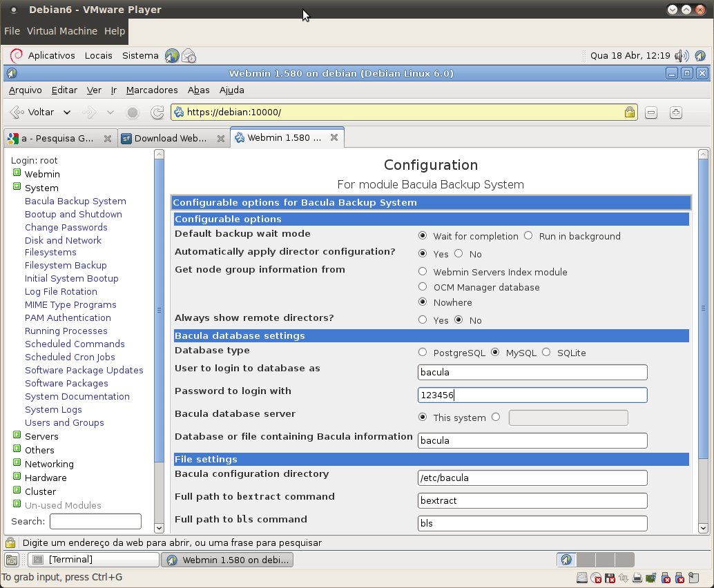Screen dimensions: 714x588
Task: Zoom out with the minus icon
Action: [651, 112]
